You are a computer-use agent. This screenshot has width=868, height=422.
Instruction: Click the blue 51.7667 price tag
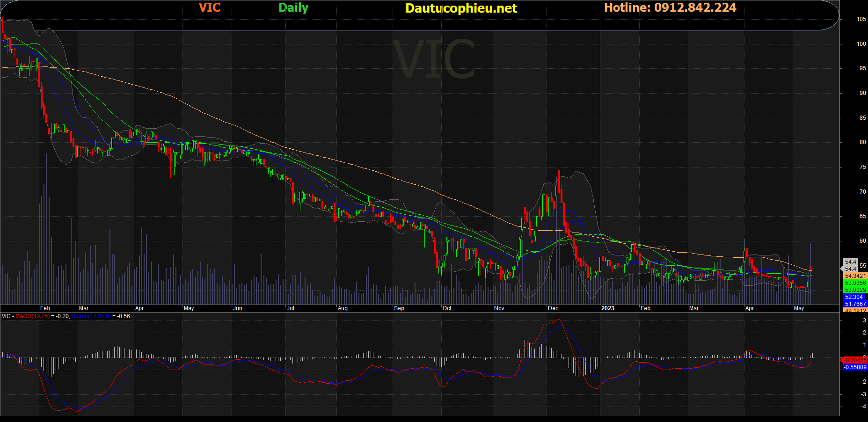(x=855, y=304)
